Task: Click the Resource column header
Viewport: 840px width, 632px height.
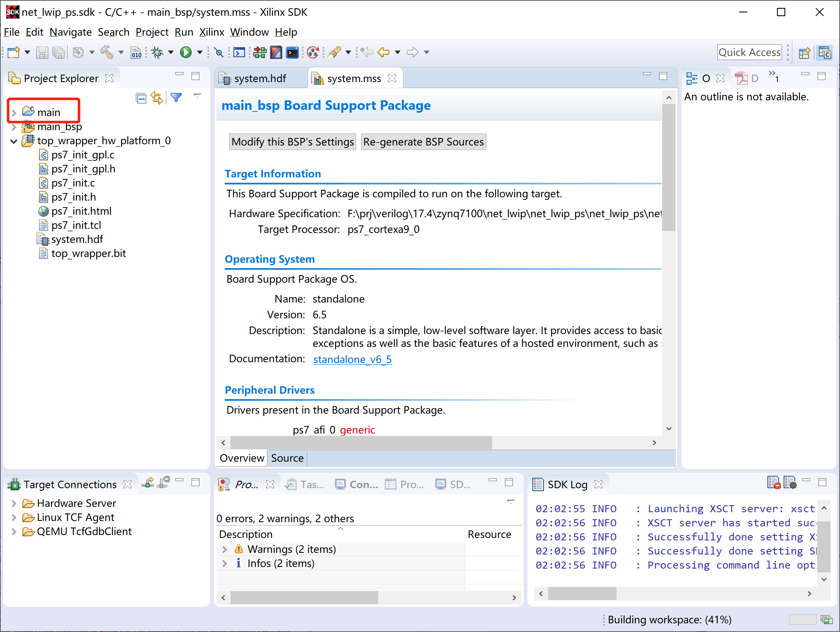Action: click(493, 535)
